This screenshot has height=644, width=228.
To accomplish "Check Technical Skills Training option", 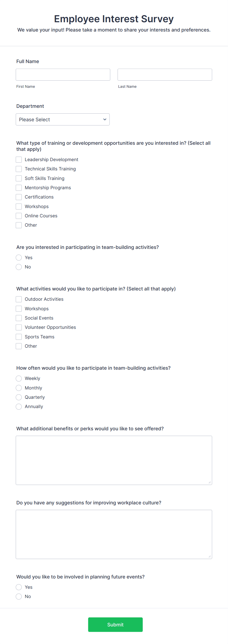I will click(x=19, y=169).
